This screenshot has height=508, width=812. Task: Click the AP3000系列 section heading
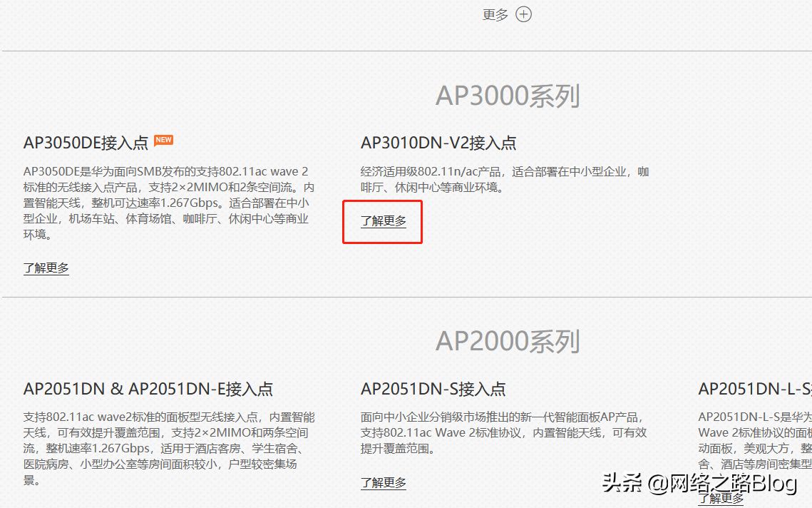click(508, 96)
